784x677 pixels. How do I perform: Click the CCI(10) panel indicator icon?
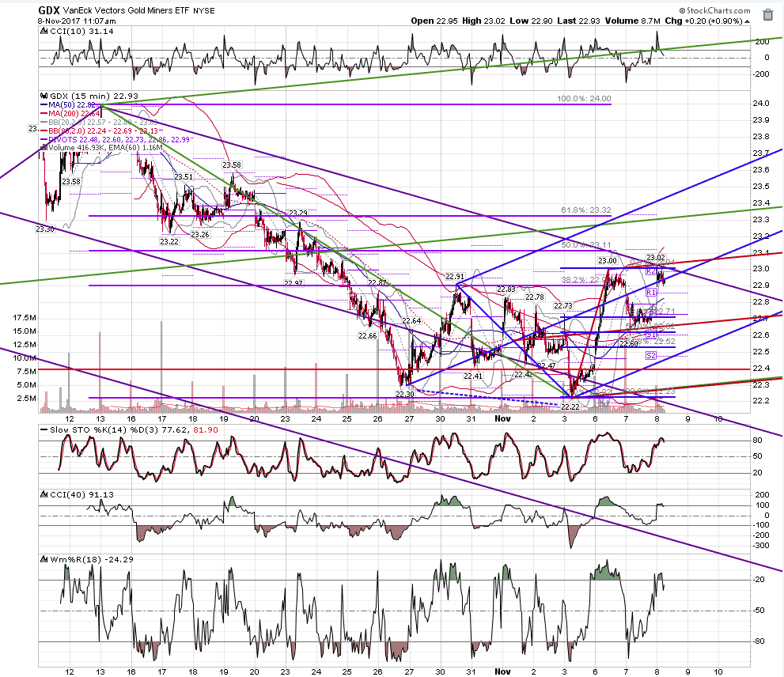[x=44, y=31]
